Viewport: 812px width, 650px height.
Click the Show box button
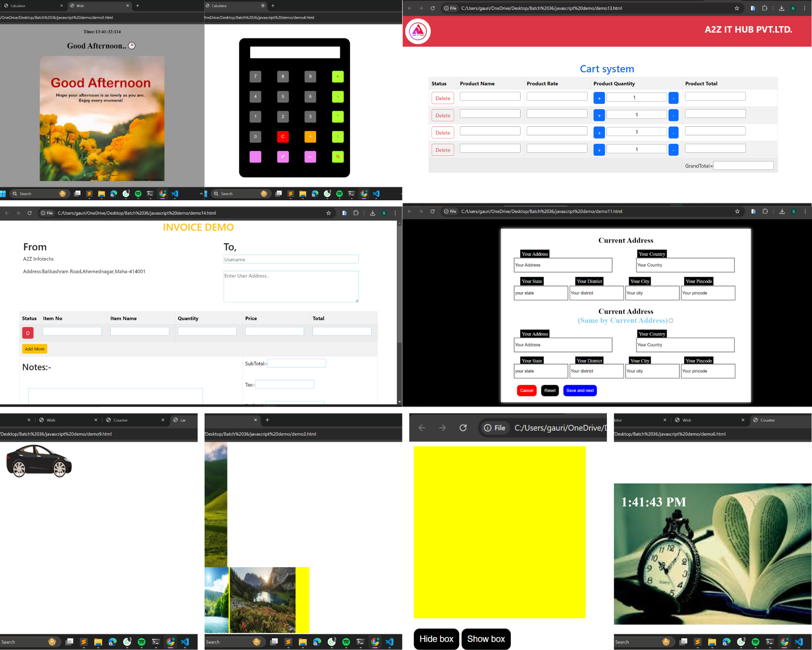[486, 639]
